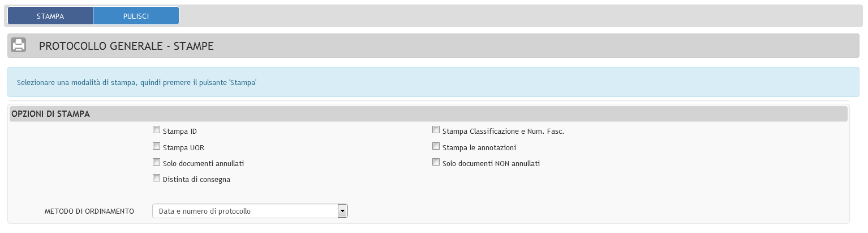Screen dimensions: 868x233
Task: Click the METODO DI ORDINAMENTO label
Action: pyautogui.click(x=89, y=211)
